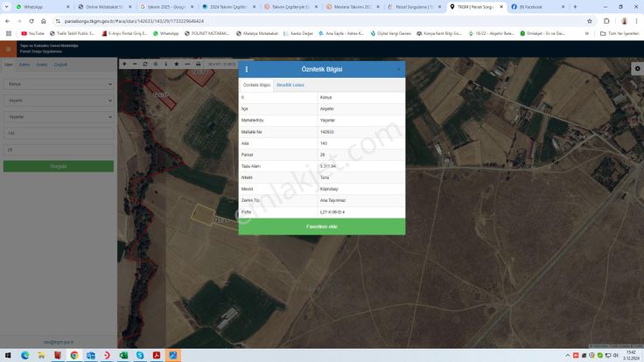Screen dimensions: 644x362
Task: Click the print icon in map toolbar
Action: [x=198, y=64]
